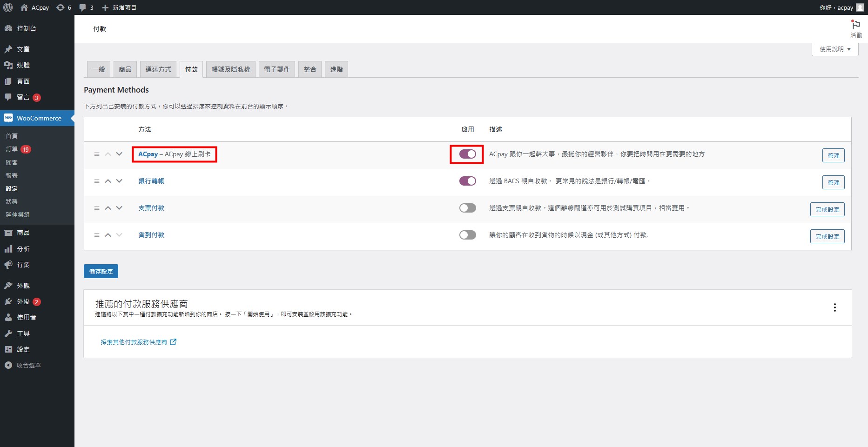This screenshot has width=868, height=447.
Task: Click the plus icon for 新增項目
Action: pyautogui.click(x=105, y=7)
